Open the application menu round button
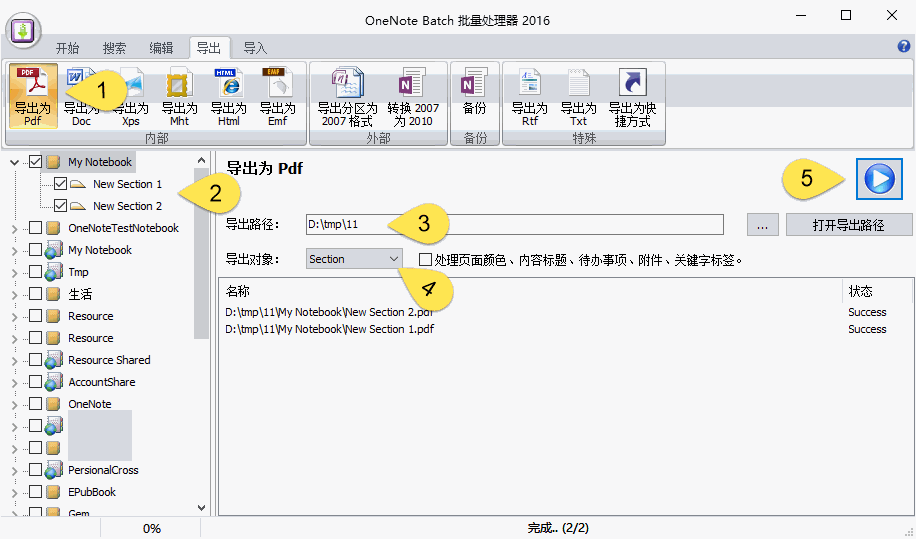 pos(23,30)
